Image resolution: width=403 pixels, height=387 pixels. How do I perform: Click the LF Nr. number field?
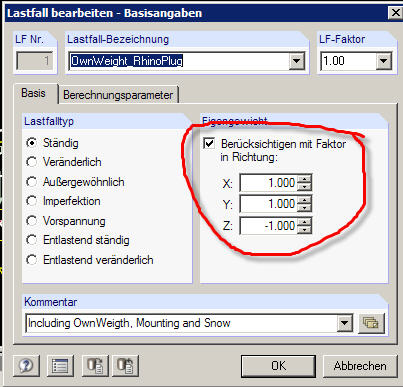34,61
